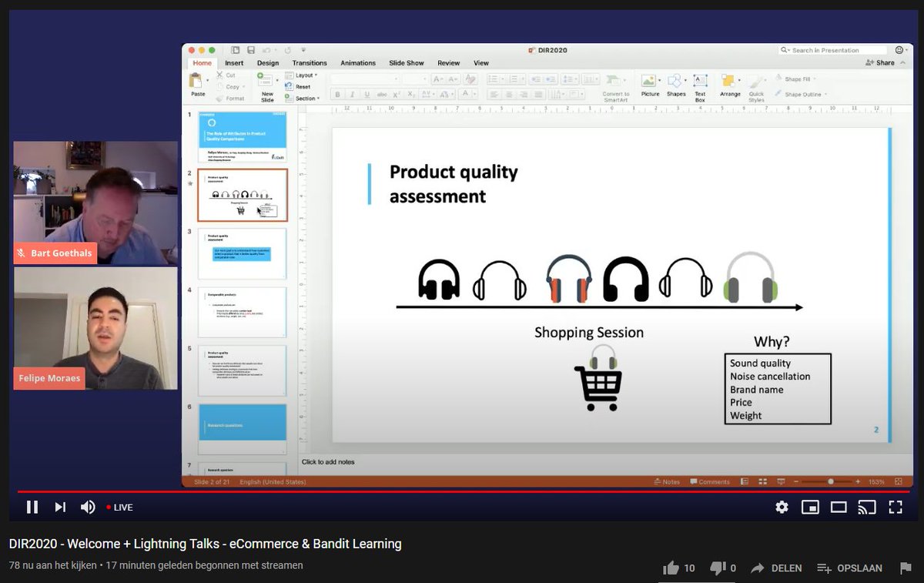This screenshot has width=924, height=583.
Task: Open the Shapes gallery
Action: tap(676, 85)
